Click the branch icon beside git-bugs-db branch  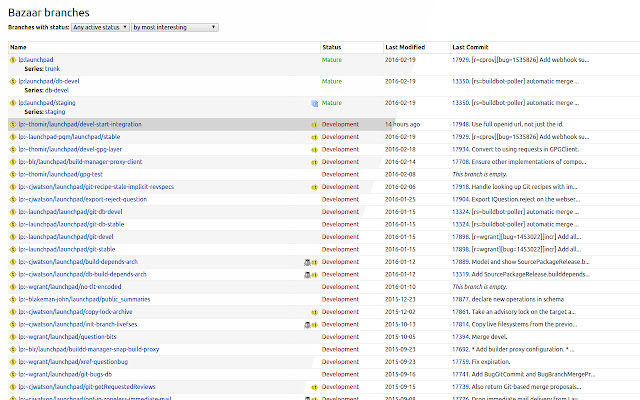pos(13,375)
